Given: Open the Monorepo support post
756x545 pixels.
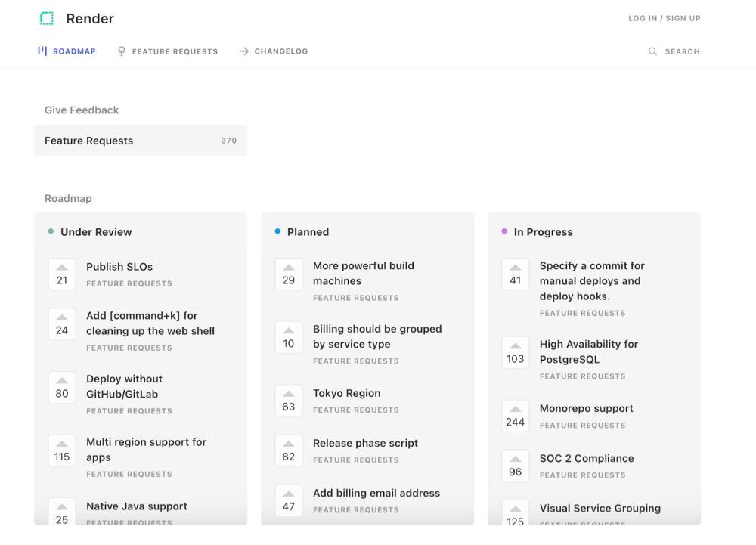Looking at the screenshot, I should 587,408.
